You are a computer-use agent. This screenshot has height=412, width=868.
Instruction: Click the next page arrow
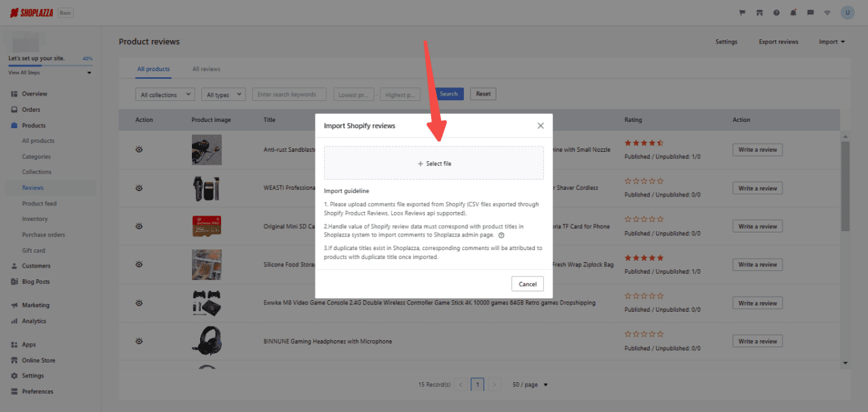pos(495,385)
